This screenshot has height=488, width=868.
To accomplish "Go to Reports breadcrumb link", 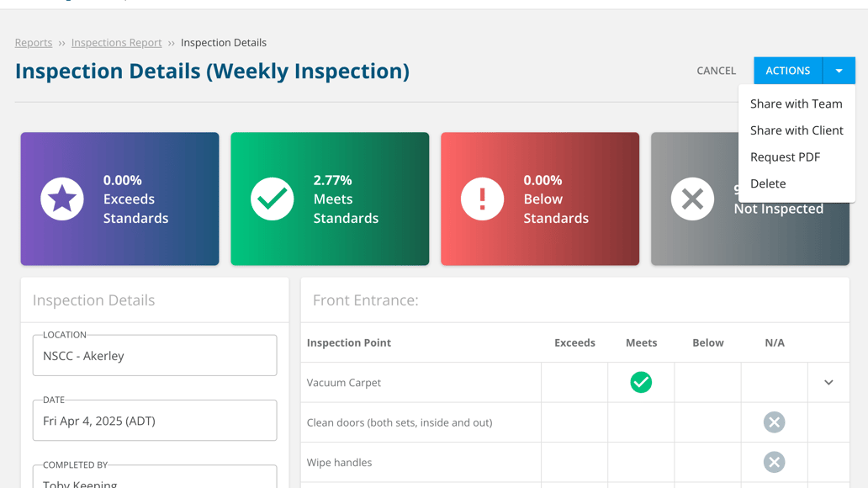I will click(34, 43).
